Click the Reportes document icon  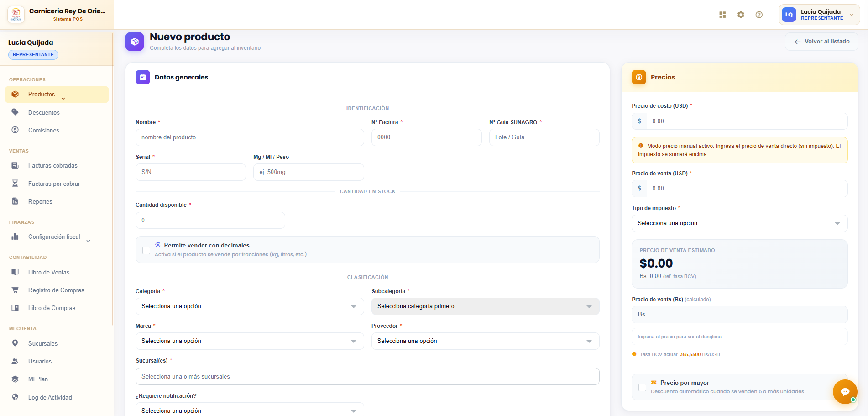click(15, 201)
